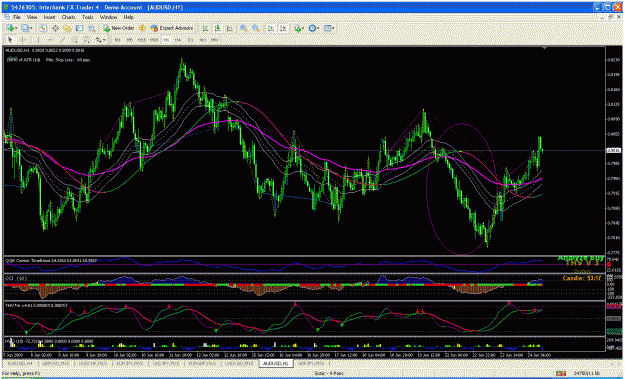Set timeframe to M15

coord(142,40)
